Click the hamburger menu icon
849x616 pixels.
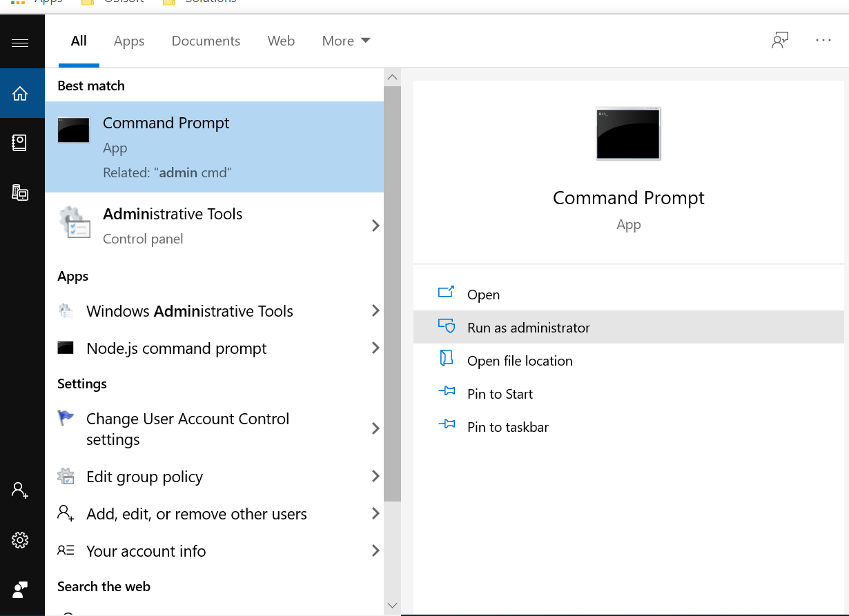pyautogui.click(x=20, y=43)
